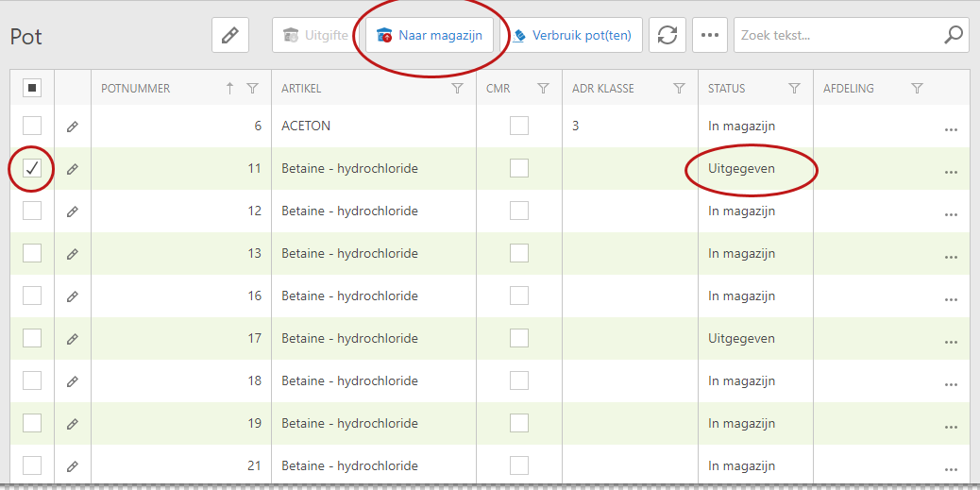Tick the CMR checkbox for ACETON

coord(519,126)
